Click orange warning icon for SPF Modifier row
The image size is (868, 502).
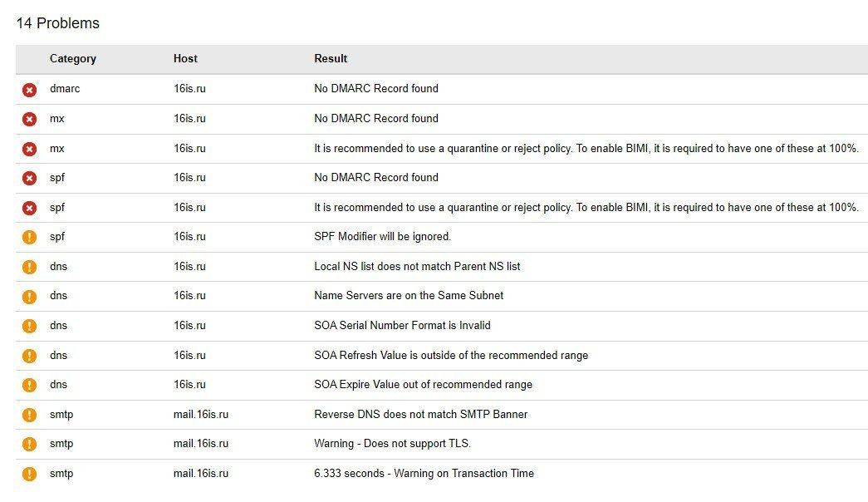pyautogui.click(x=29, y=237)
